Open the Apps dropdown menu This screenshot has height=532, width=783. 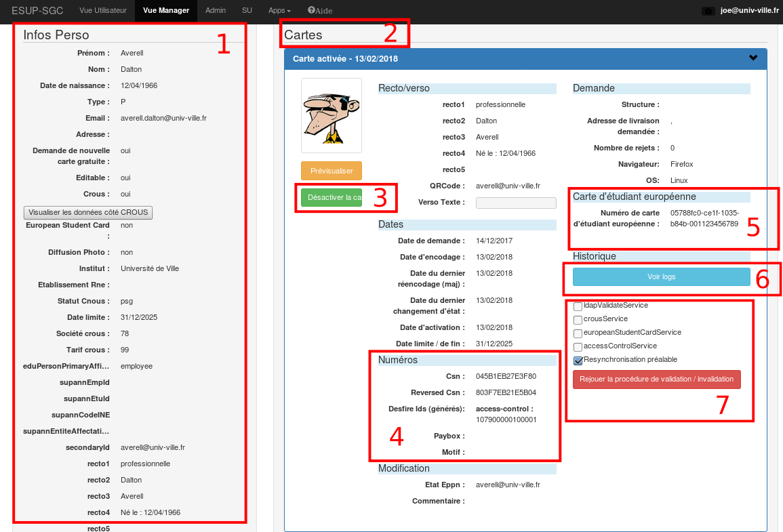click(279, 11)
